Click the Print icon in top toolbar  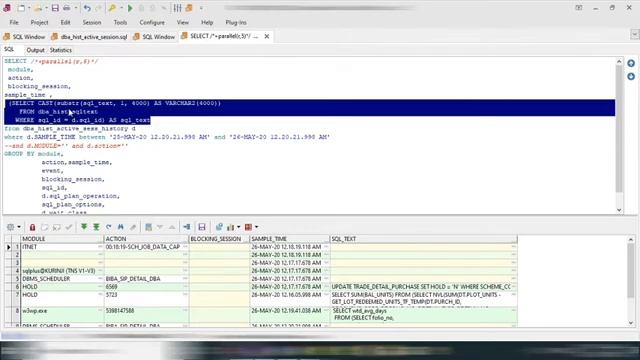click(x=67, y=8)
